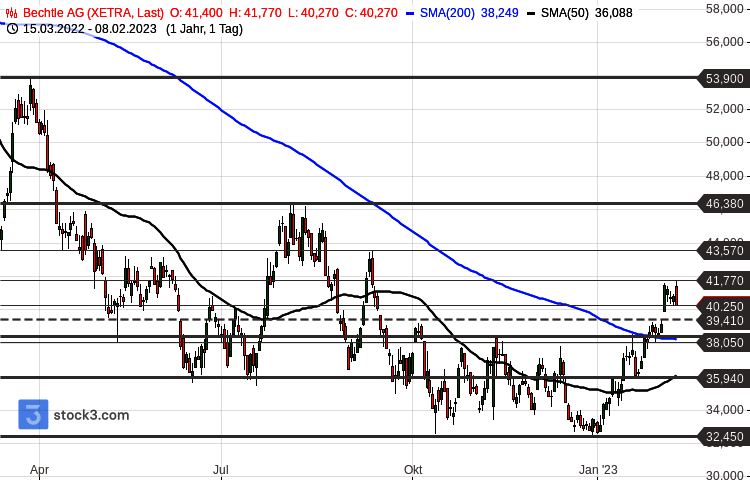Click the 48,000 axis value
Image resolution: width=750 pixels, height=480 pixels.
726,176
